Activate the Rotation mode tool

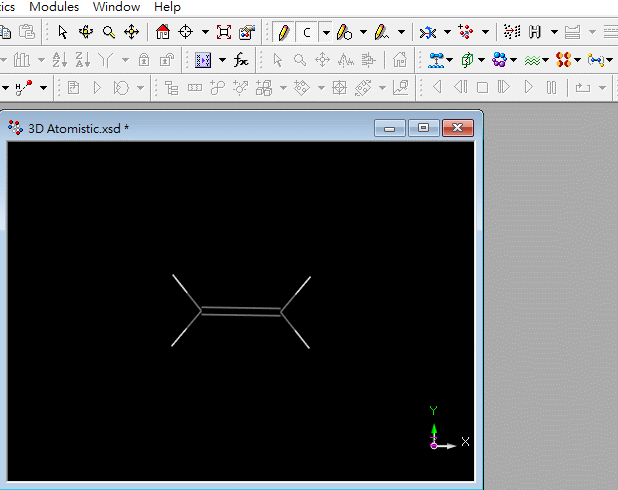86,32
